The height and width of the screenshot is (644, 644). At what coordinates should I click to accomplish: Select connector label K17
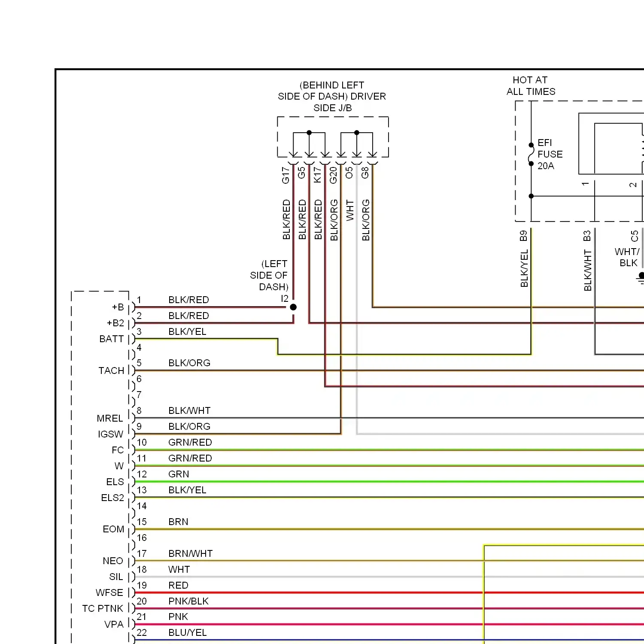318,175
